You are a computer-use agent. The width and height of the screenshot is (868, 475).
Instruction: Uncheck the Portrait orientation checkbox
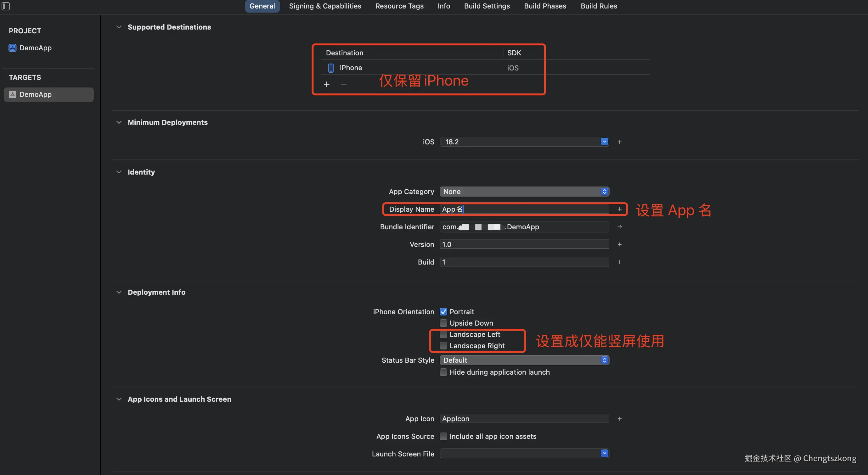[x=443, y=312]
